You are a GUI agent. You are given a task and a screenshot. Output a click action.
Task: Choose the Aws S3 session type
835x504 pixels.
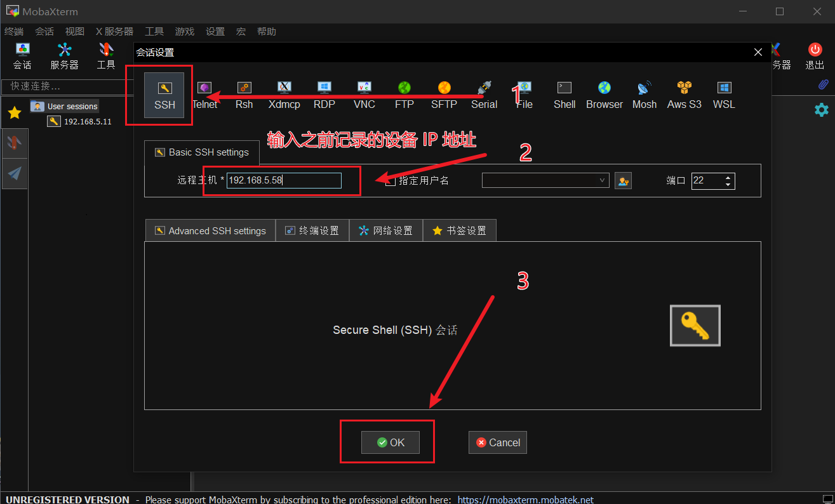[684, 95]
